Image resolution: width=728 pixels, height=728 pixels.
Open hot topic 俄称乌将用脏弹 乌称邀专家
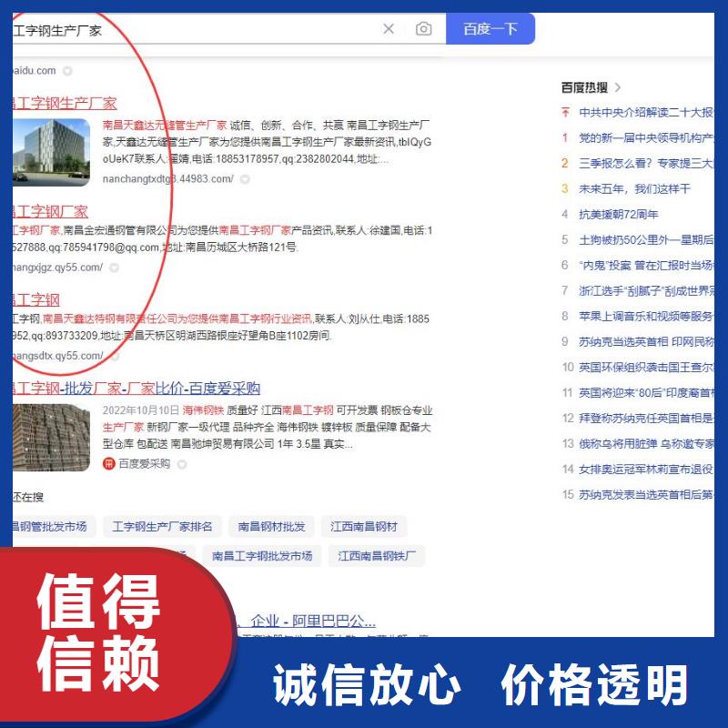(646, 444)
